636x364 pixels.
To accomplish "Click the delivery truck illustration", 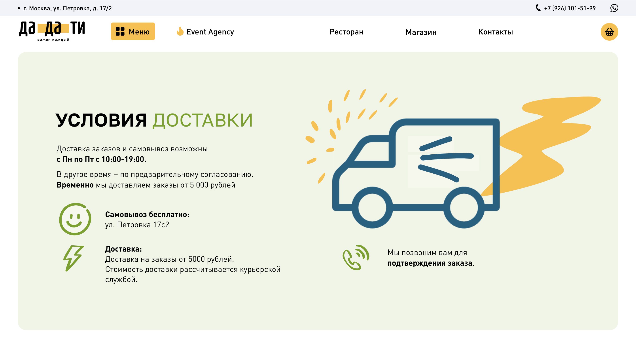I will pyautogui.click(x=416, y=174).
